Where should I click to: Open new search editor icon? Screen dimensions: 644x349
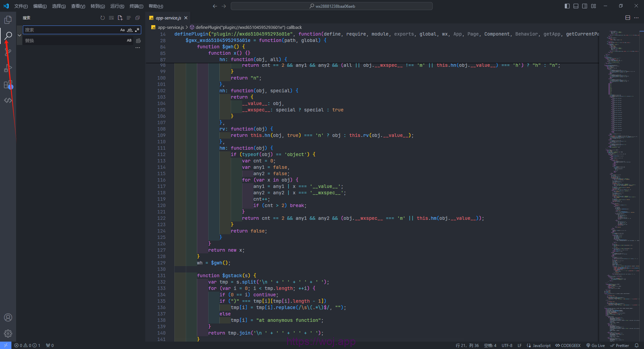[120, 18]
